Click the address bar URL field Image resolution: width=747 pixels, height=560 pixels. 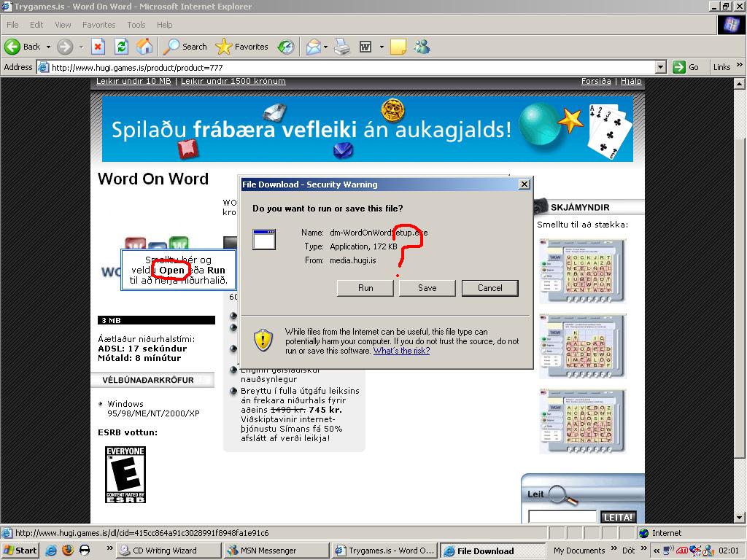click(352, 67)
